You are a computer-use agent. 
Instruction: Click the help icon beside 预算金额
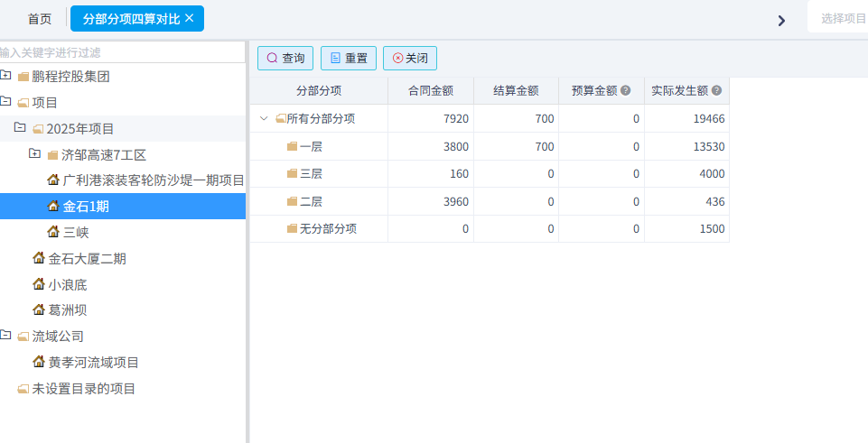(625, 90)
